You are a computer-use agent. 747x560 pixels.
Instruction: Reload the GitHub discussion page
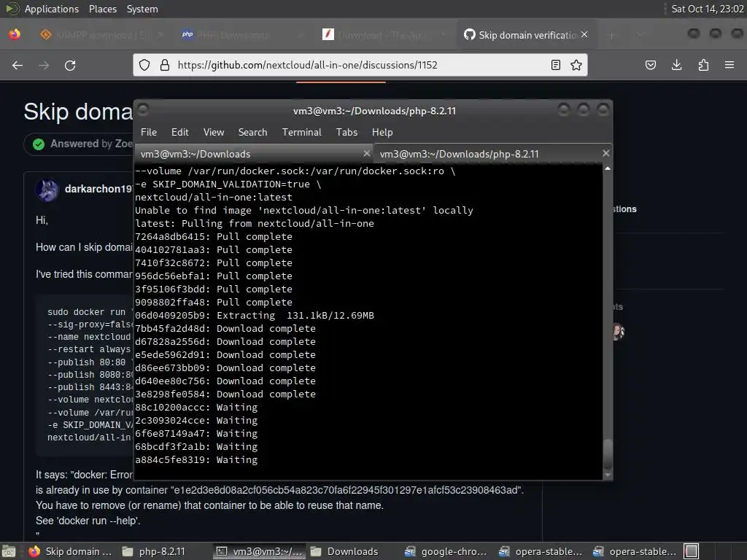tap(70, 65)
